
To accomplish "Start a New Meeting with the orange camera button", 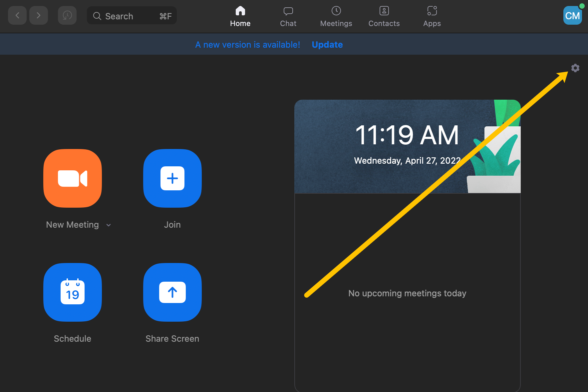I will coord(73,178).
